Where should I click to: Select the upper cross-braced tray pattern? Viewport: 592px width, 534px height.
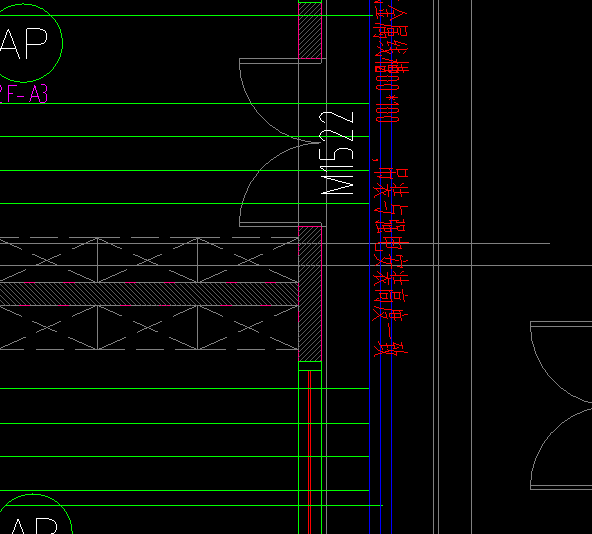point(149,260)
